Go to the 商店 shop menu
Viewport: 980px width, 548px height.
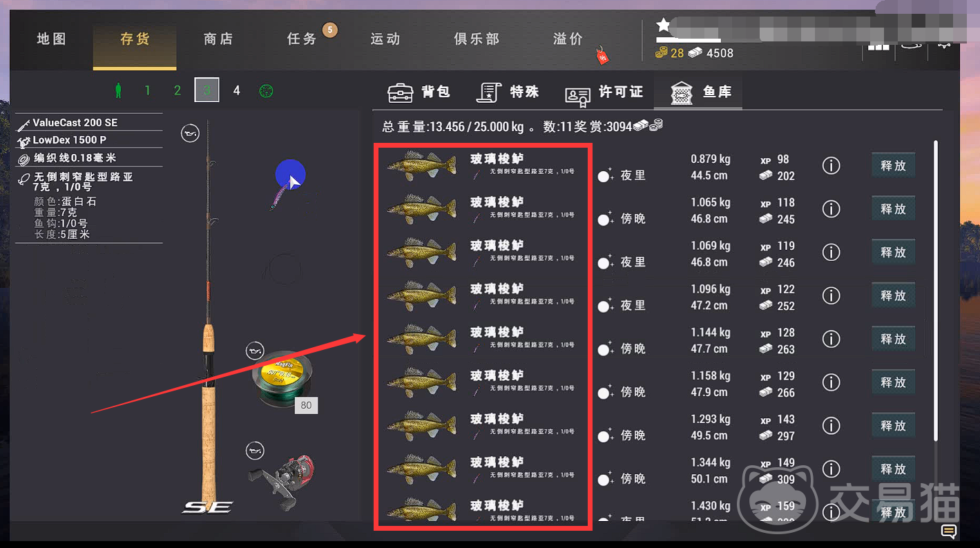coord(218,39)
